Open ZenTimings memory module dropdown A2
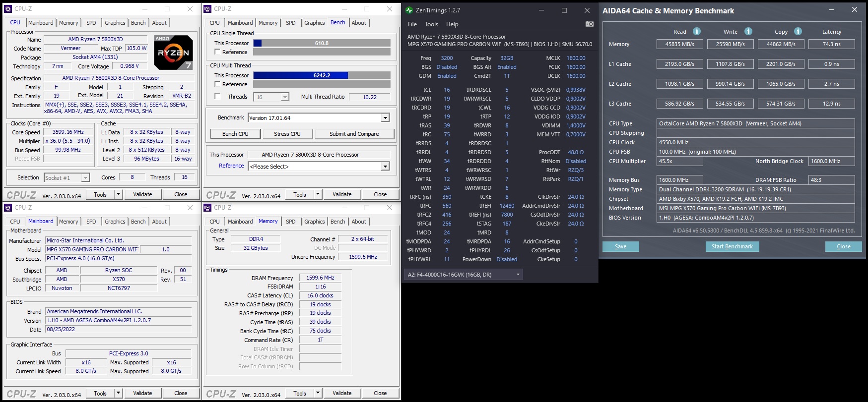 tap(518, 275)
